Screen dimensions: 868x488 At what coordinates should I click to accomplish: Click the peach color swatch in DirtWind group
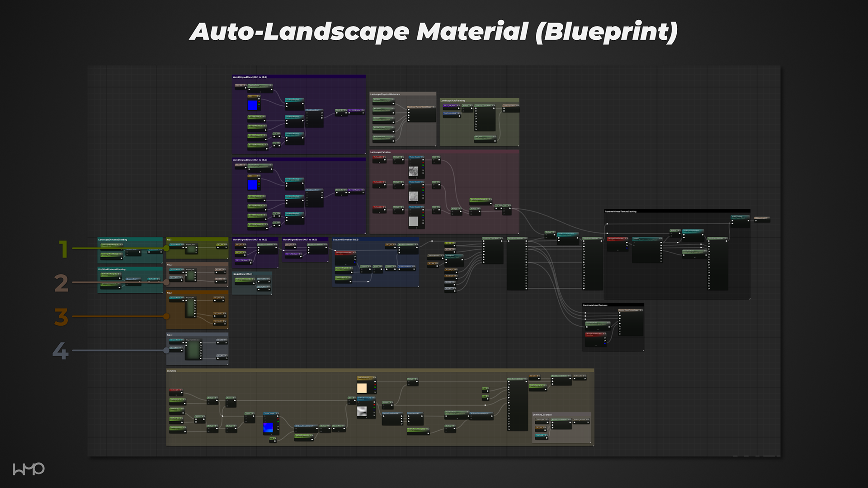click(x=362, y=388)
